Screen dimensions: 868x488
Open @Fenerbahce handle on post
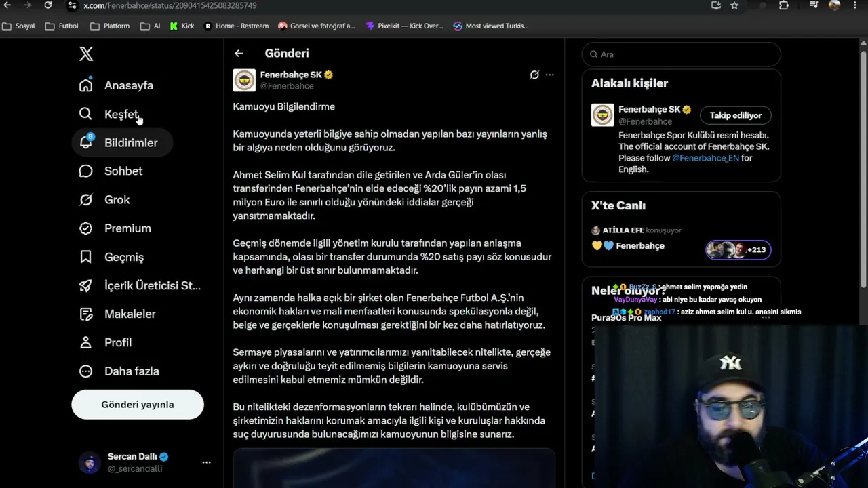pyautogui.click(x=287, y=86)
